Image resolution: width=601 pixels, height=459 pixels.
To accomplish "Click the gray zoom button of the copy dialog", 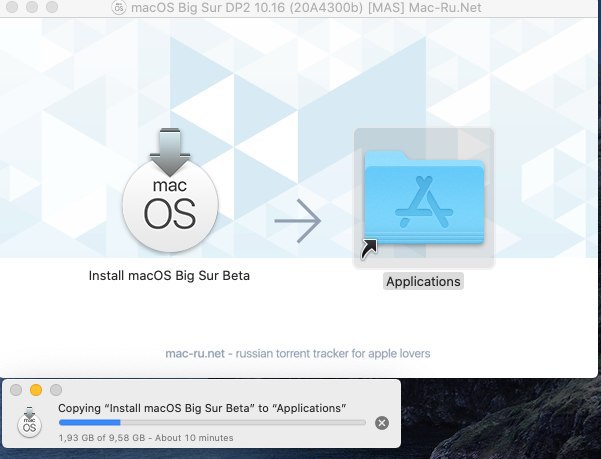I will point(56,390).
